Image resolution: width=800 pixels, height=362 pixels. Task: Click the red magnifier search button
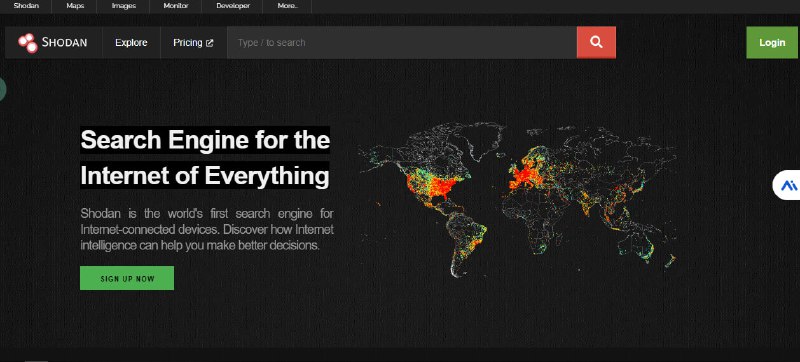click(x=596, y=42)
